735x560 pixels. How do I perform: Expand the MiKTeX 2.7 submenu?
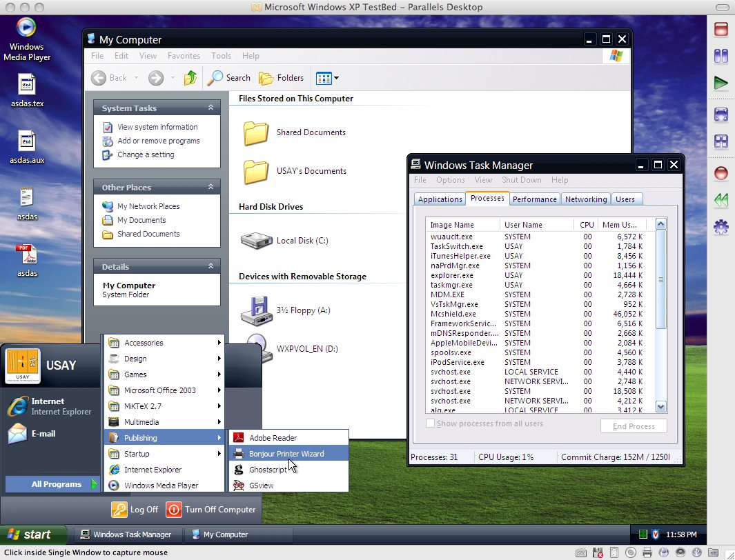(x=164, y=406)
